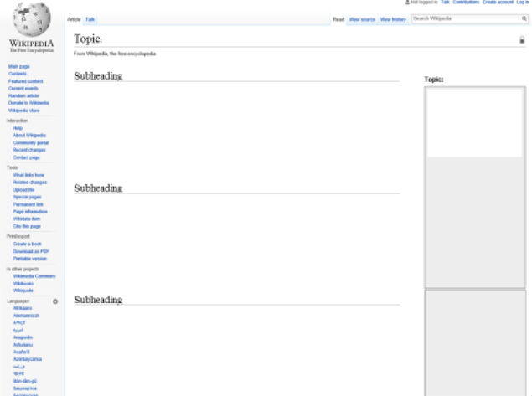
Task: Click the infobox Topic: caption
Action: click(434, 80)
